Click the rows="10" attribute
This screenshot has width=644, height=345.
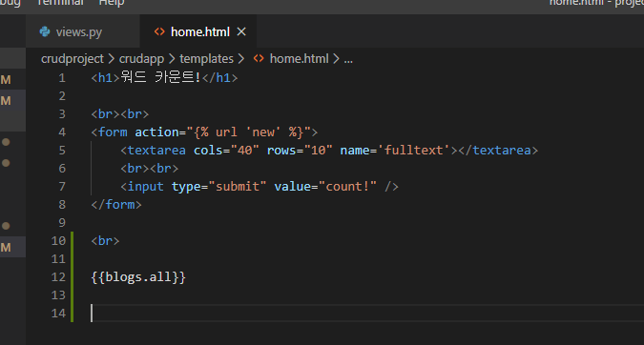coord(300,151)
